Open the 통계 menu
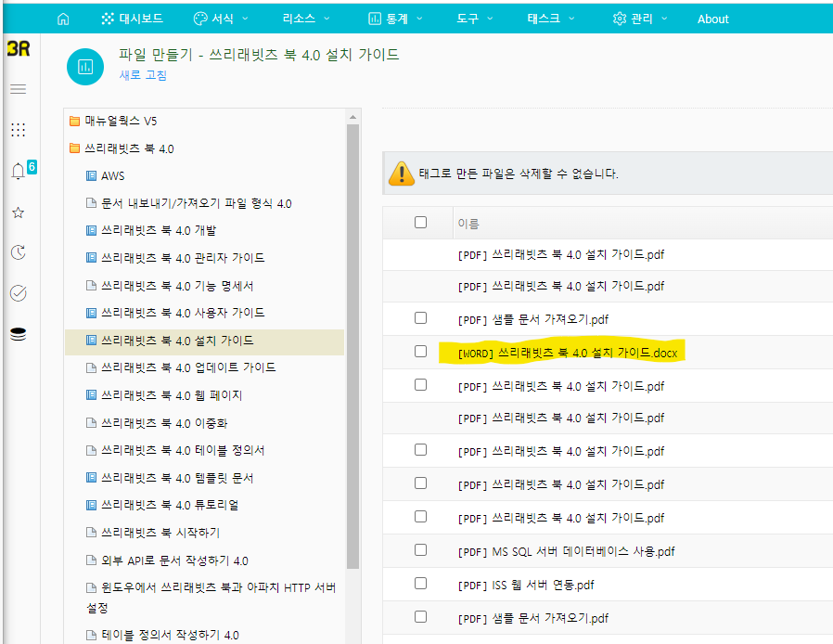833x644 pixels. (x=395, y=19)
